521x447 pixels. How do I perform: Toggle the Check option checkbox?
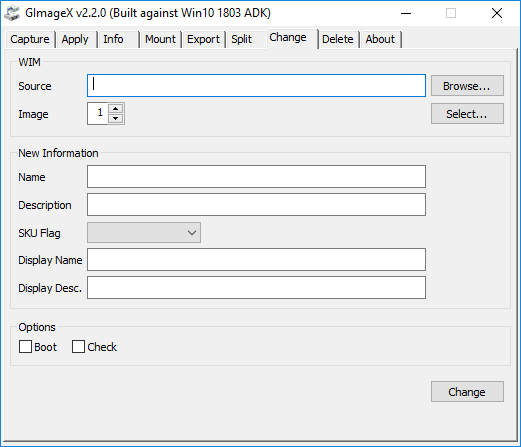(x=78, y=347)
